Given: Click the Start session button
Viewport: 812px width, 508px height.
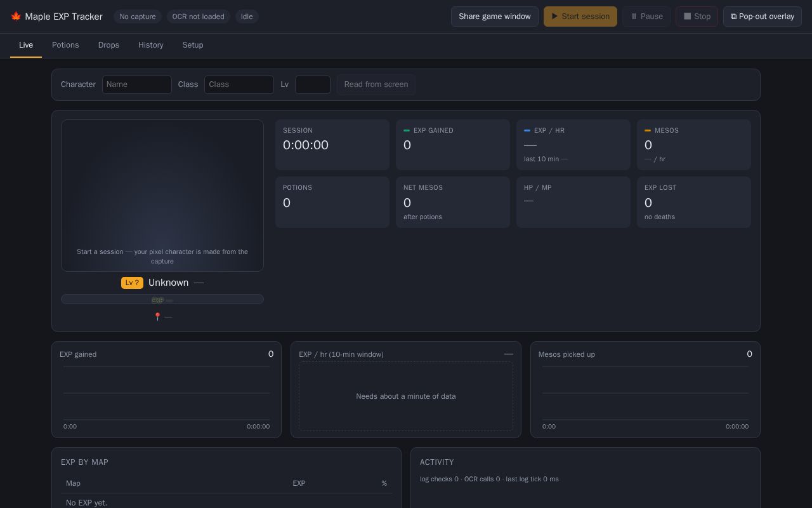Looking at the screenshot, I should click(580, 17).
